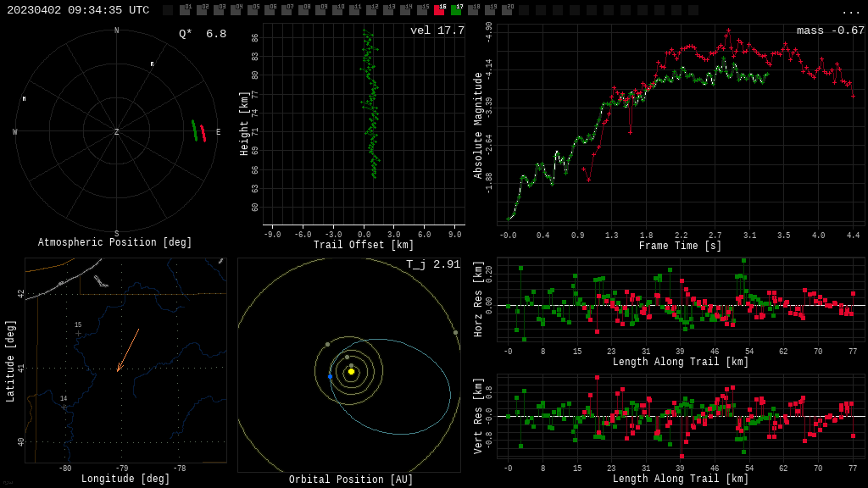Click the Q* 6.8 value
868x488 pixels.
[x=203, y=34]
